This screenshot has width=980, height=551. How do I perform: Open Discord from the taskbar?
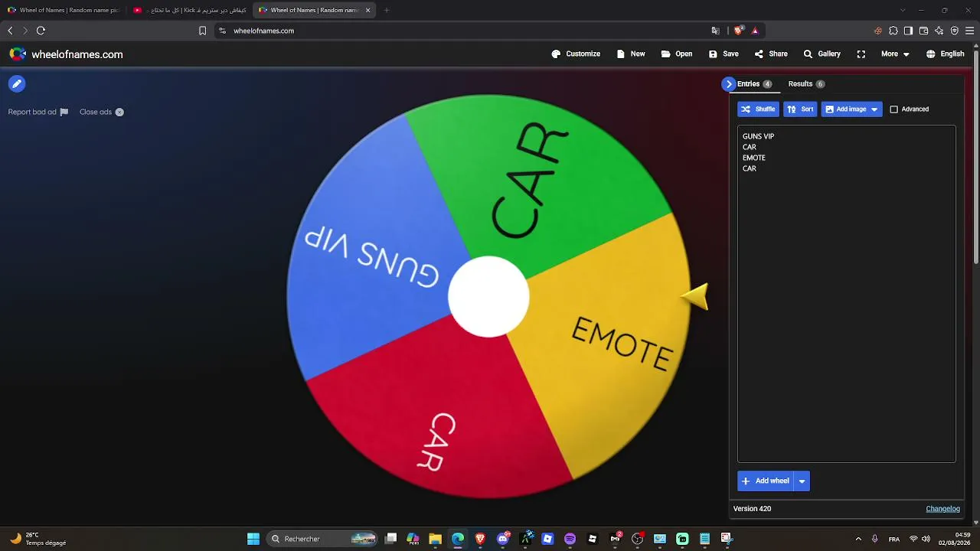[x=503, y=539]
